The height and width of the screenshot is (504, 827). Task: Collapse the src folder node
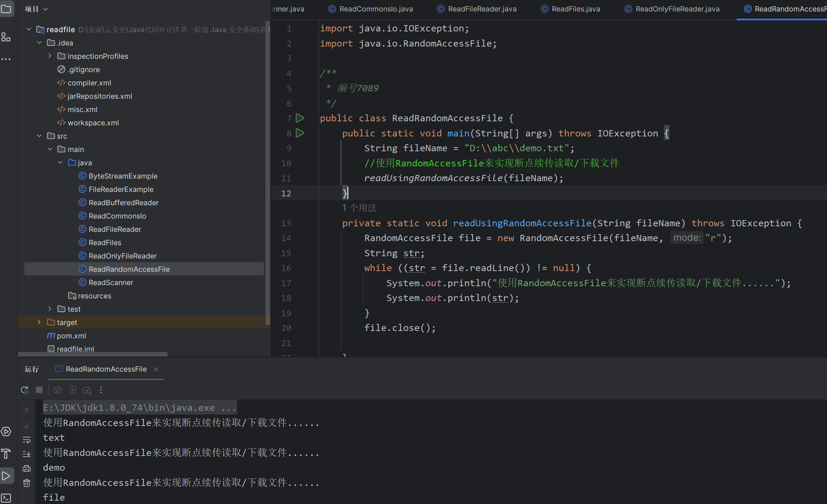[x=39, y=136]
